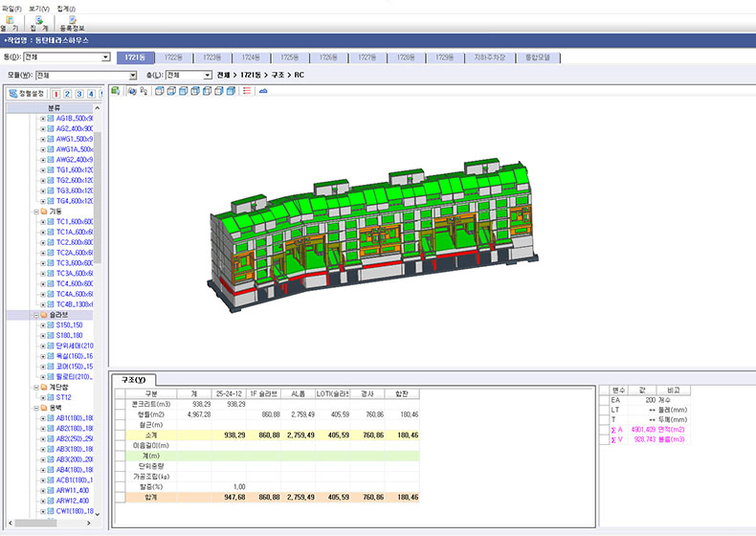Switch to the 1722동 tab

click(x=173, y=57)
